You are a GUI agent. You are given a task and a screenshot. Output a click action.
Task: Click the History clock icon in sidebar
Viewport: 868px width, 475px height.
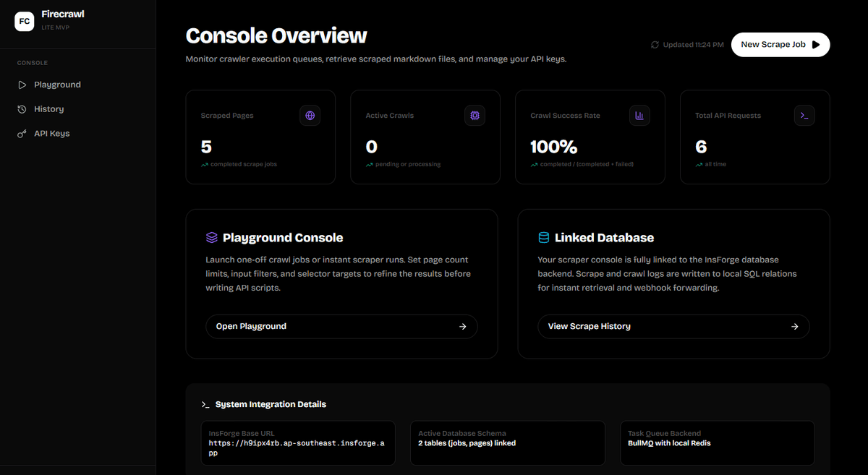(22, 109)
